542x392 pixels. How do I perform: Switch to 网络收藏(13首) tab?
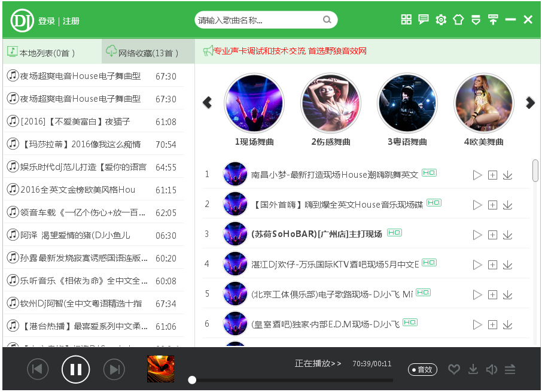click(x=148, y=52)
